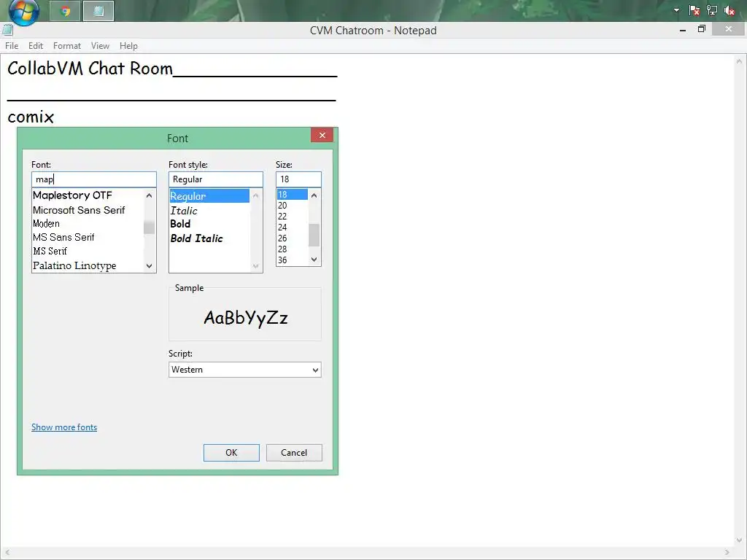
Task: Open the Help menu
Action: click(x=128, y=46)
